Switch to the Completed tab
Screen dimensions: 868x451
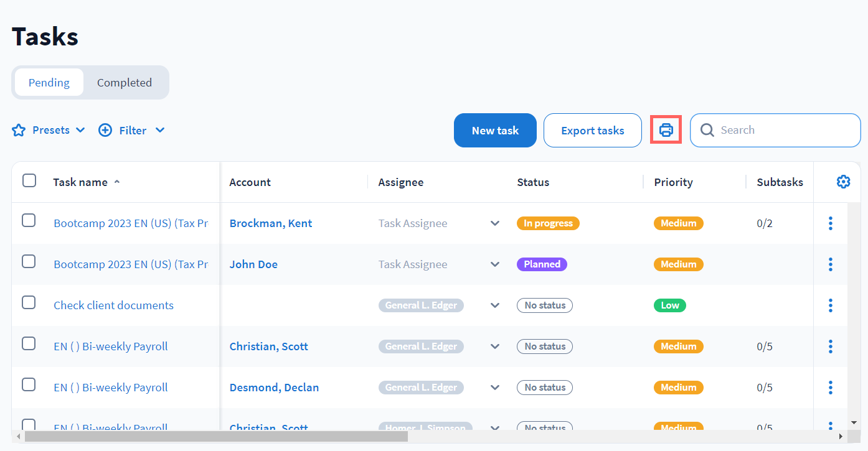tap(125, 83)
